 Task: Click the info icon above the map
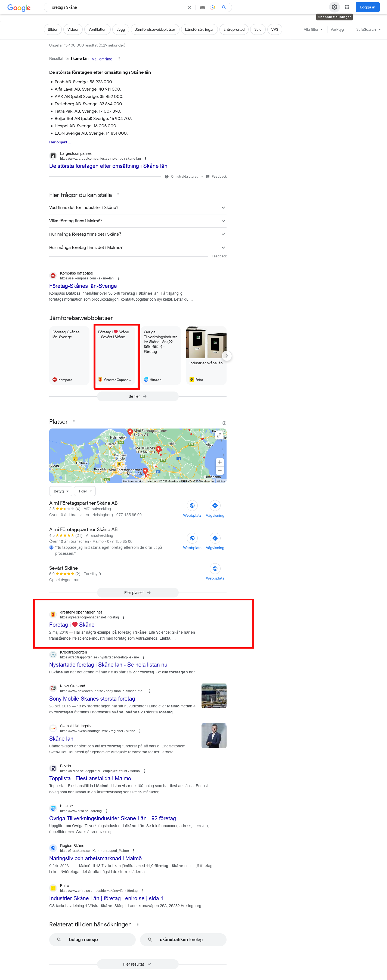point(224,423)
